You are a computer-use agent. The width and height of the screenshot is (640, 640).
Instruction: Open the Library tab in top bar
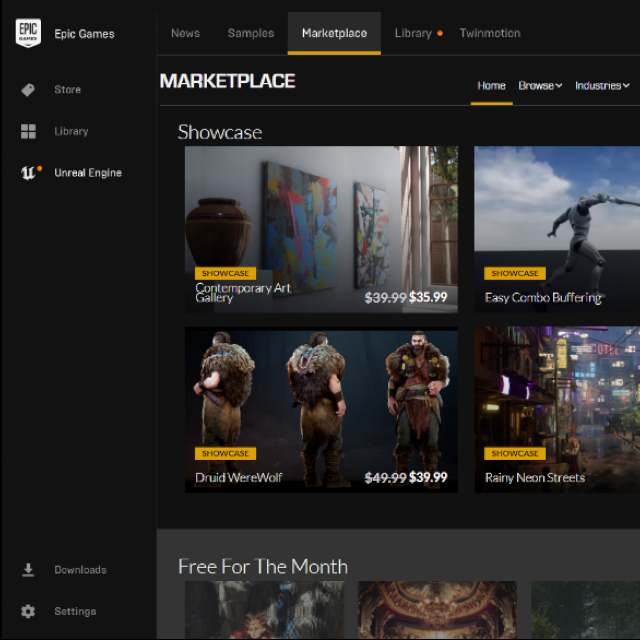[413, 33]
